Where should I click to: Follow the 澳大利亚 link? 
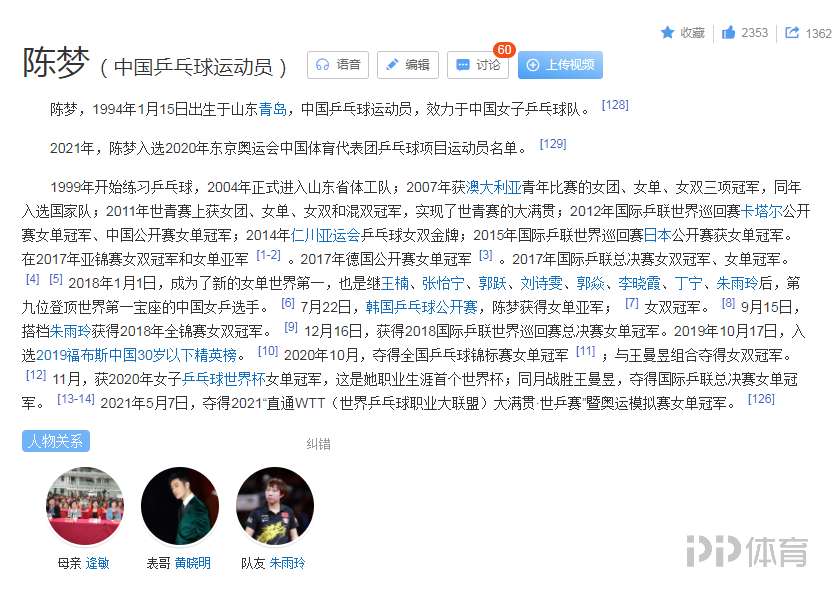(493, 187)
